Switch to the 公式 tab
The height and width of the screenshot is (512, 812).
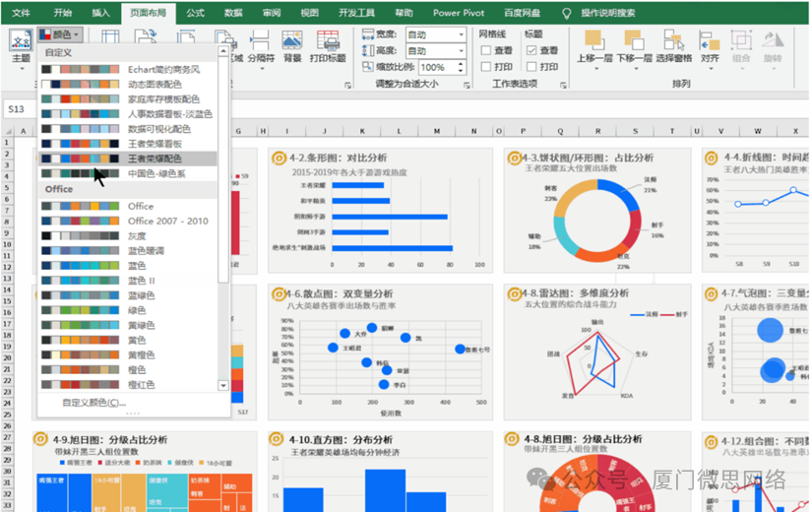[195, 13]
